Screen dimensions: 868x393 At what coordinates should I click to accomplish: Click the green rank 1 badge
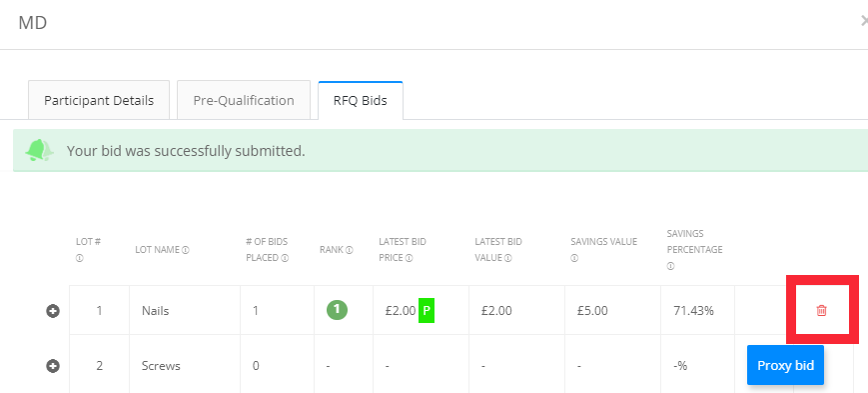(x=337, y=309)
